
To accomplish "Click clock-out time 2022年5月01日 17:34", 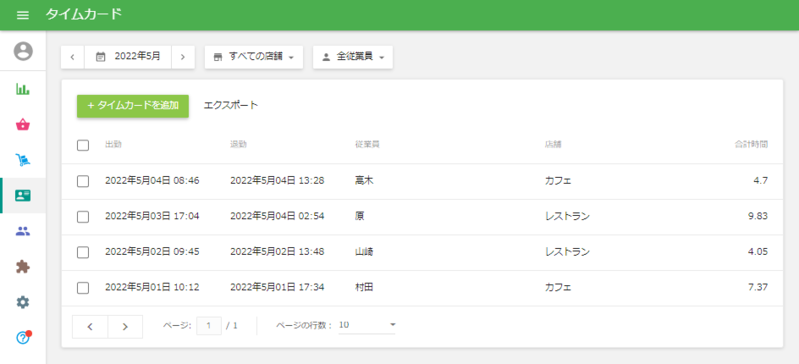I will pos(277,288).
